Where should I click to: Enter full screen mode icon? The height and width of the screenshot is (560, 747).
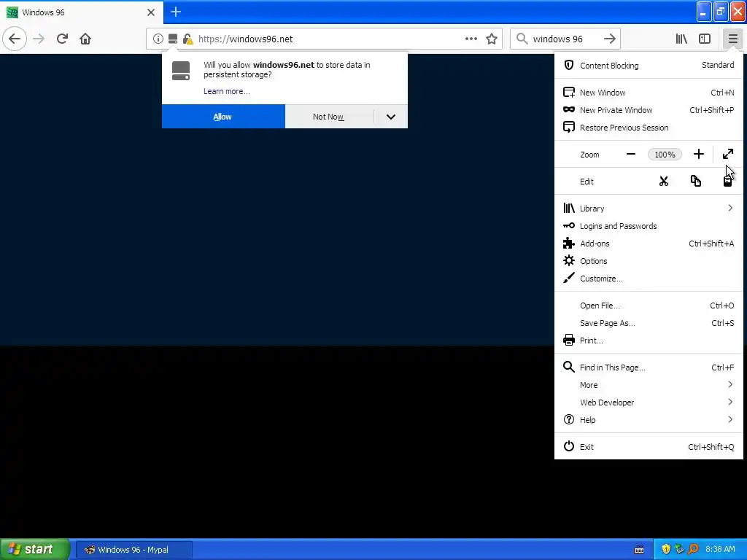728,155
